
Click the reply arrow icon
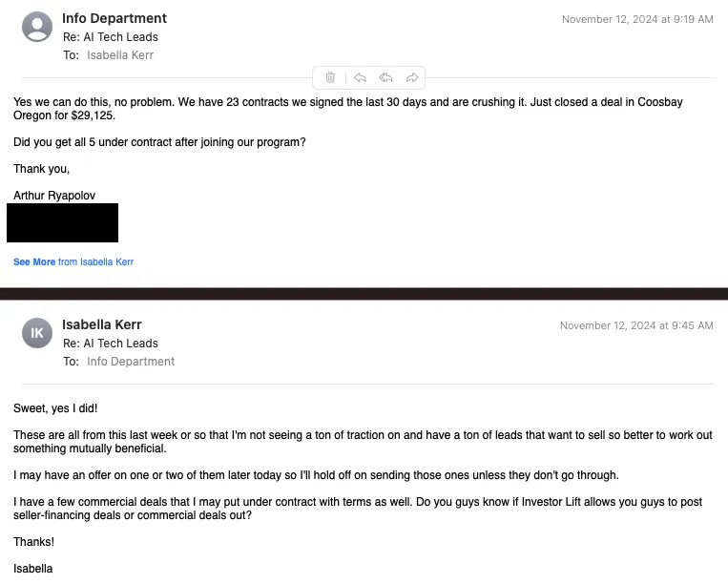[360, 77]
